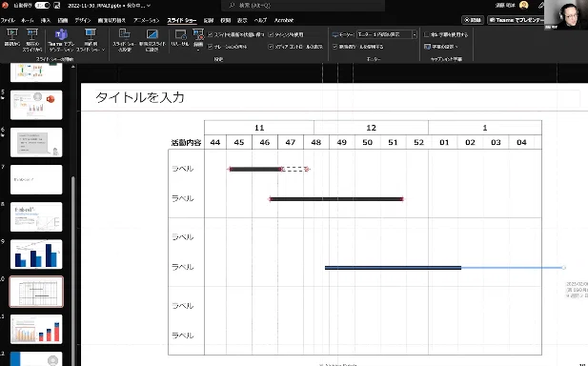This screenshot has width=588, height=366.
Task: Start slide show from beginning (最初から)
Action: click(12, 38)
